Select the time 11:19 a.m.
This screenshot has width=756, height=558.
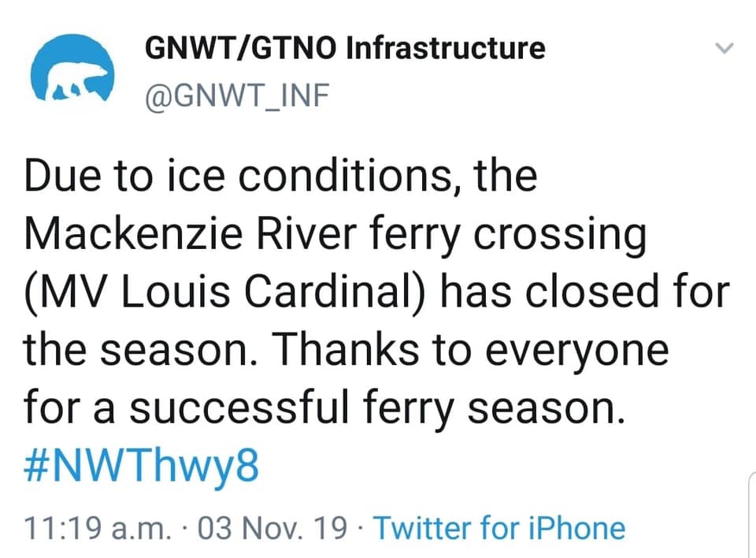[88, 528]
